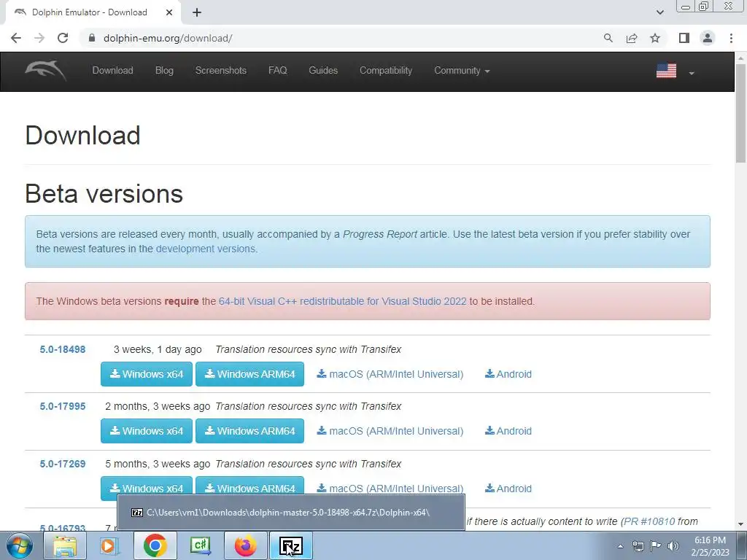The image size is (747, 560).
Task: Open a new tab with plus button
Action: [197, 12]
